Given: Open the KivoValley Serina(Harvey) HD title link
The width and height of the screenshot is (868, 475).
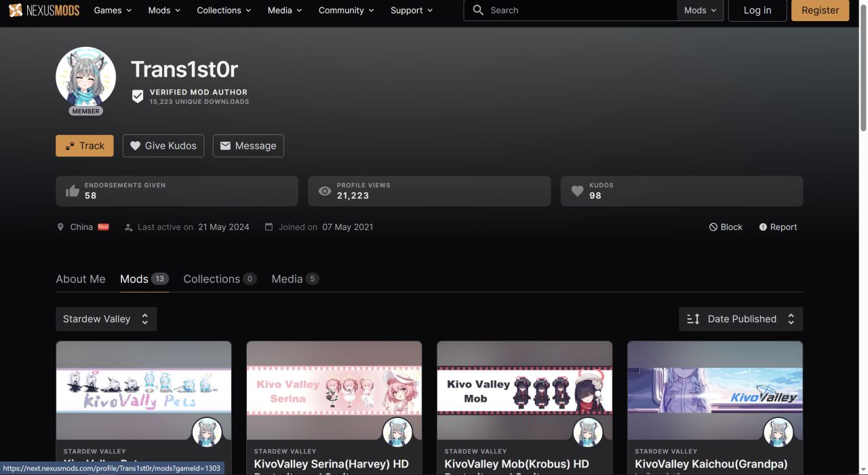Looking at the screenshot, I should pos(331,465).
